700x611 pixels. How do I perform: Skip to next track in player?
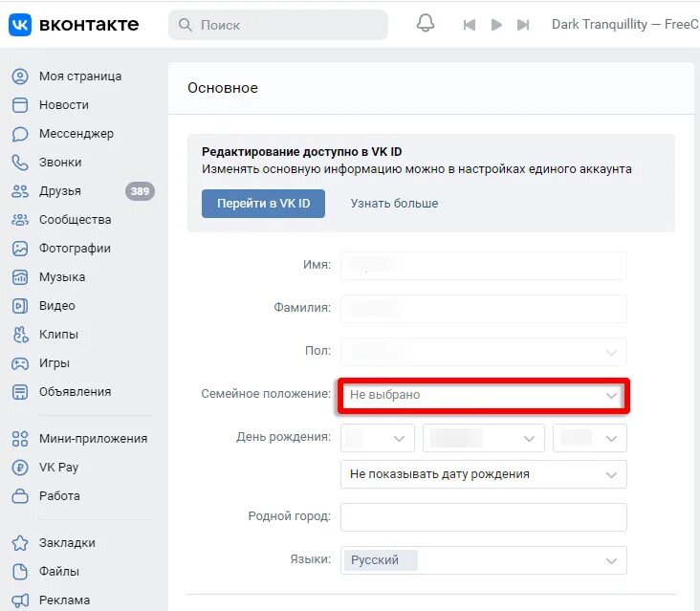coord(523,25)
